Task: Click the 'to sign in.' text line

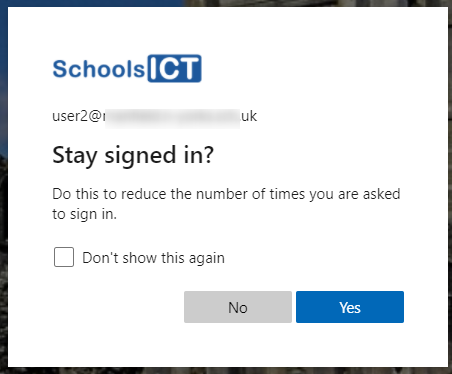Action: coord(85,214)
